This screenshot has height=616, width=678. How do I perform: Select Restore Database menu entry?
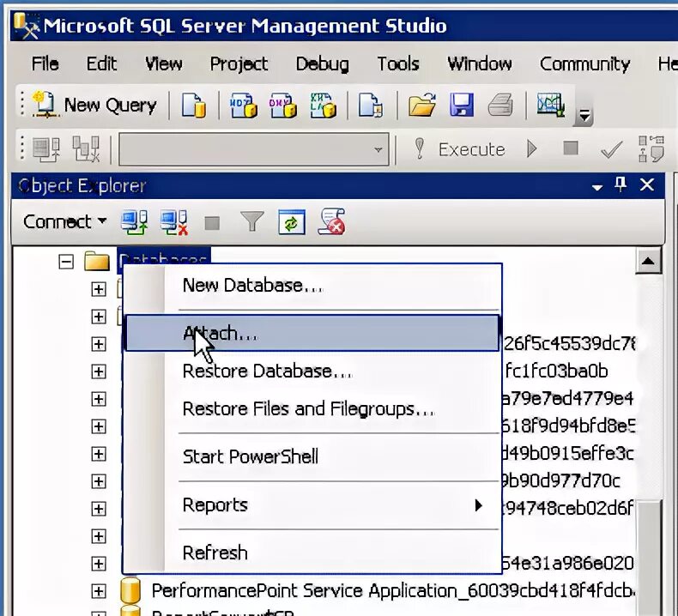click(312, 371)
